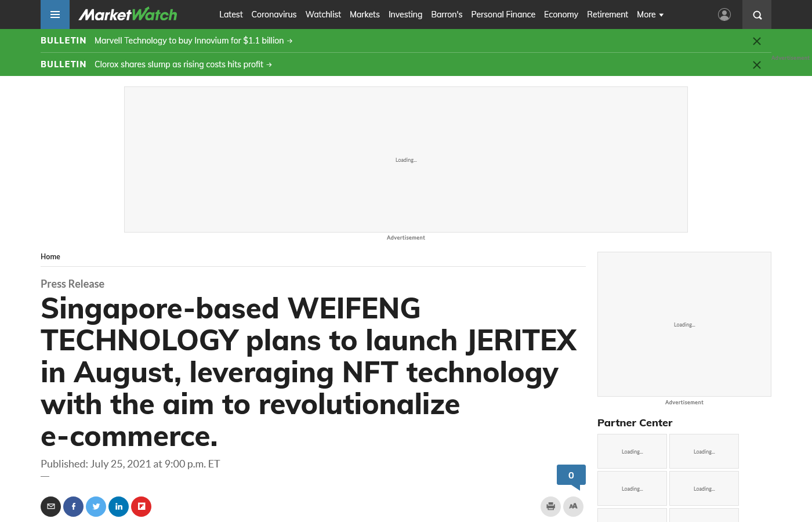Click the Press Release label

point(72,284)
